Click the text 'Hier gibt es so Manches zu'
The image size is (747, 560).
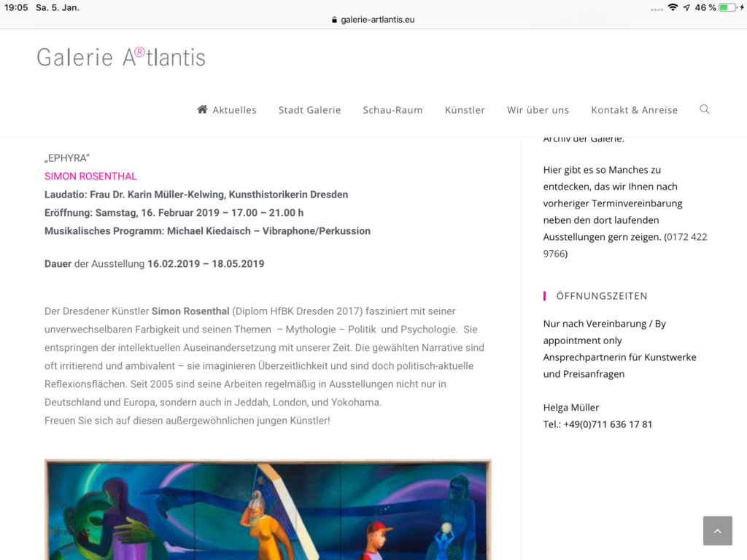602,170
